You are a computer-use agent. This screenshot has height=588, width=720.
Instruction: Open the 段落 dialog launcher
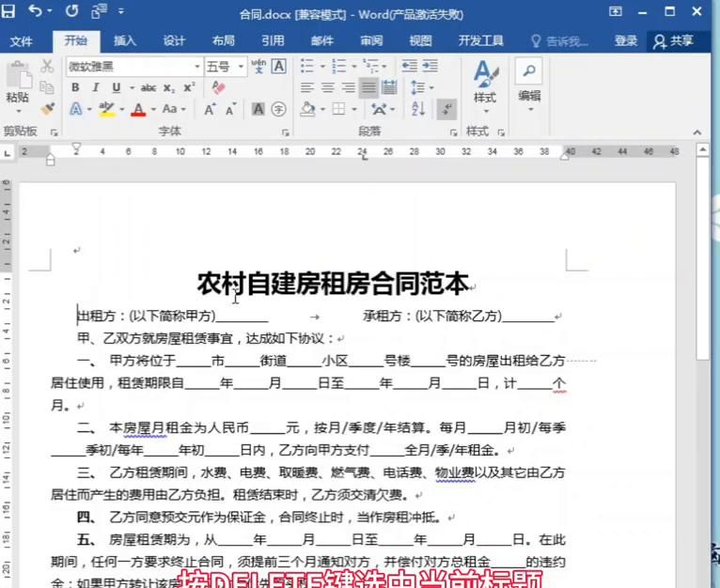[454, 132]
